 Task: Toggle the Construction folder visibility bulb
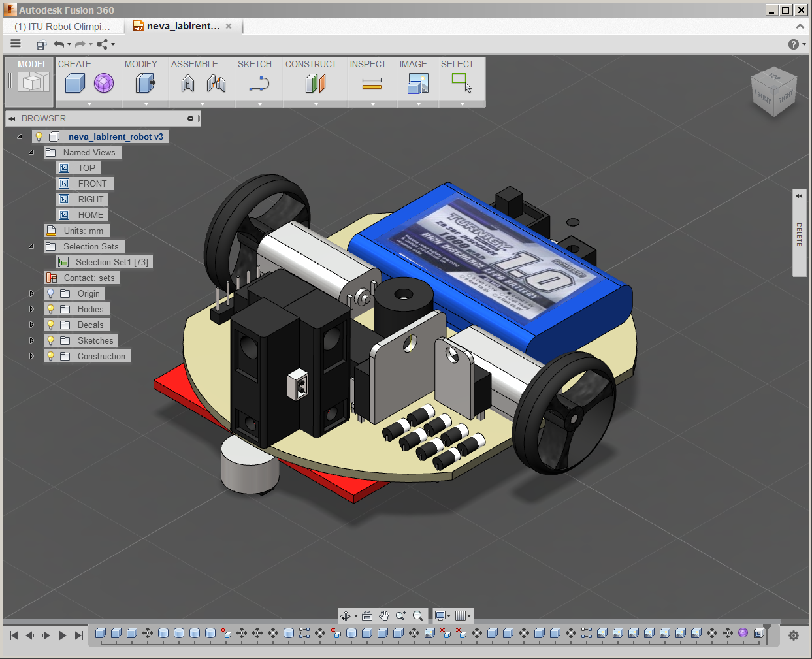pyautogui.click(x=50, y=356)
